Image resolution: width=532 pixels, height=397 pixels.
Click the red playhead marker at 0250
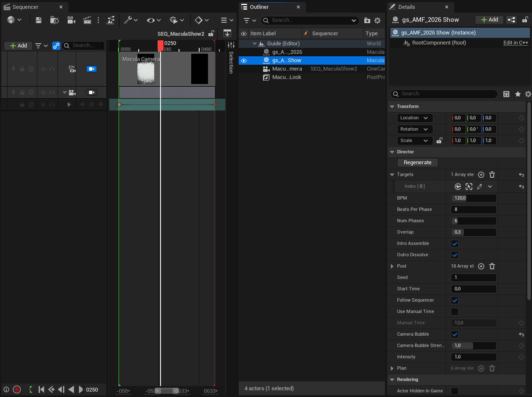160,45
